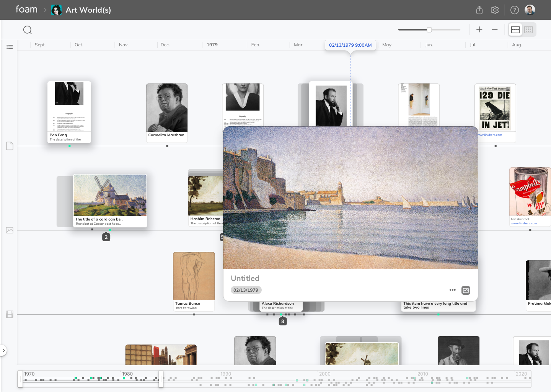Open the search magnifier tool
Viewport: 551px width, 392px height.
[28, 30]
